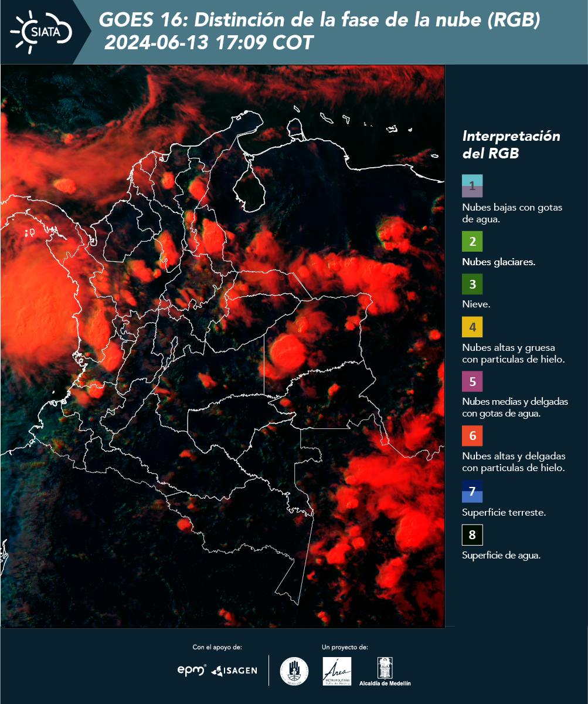588x704 pixels.
Task: Select orange-red legend swatch number 6
Action: pos(472,436)
